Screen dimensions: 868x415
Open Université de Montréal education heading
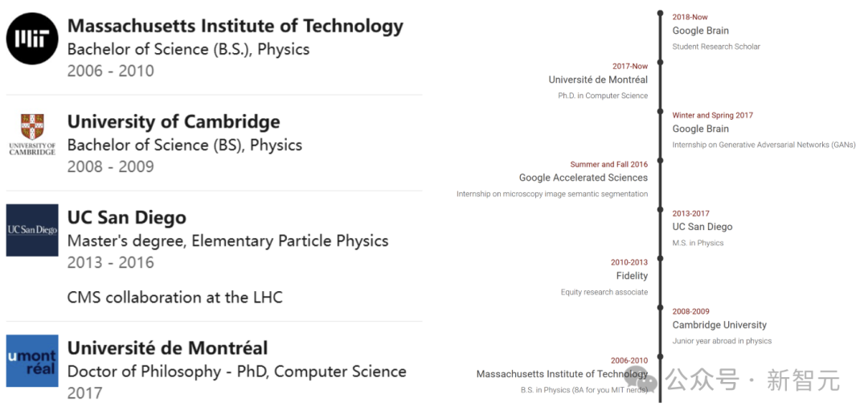pyautogui.click(x=167, y=348)
